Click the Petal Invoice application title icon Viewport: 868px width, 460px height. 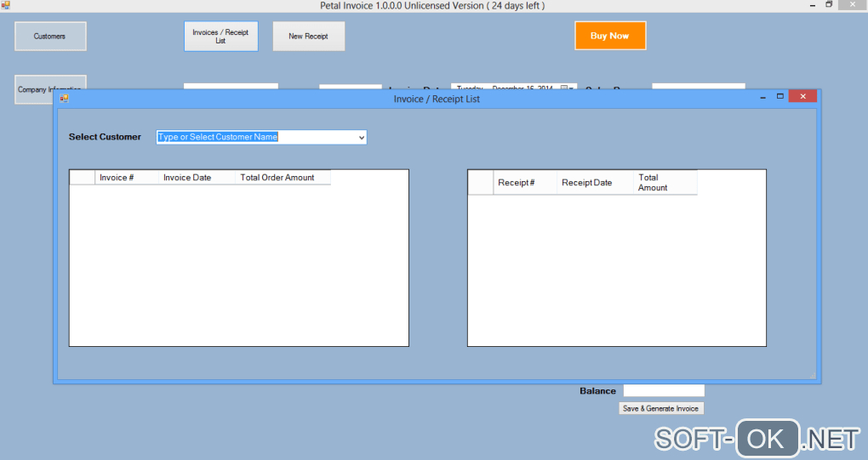(6, 5)
